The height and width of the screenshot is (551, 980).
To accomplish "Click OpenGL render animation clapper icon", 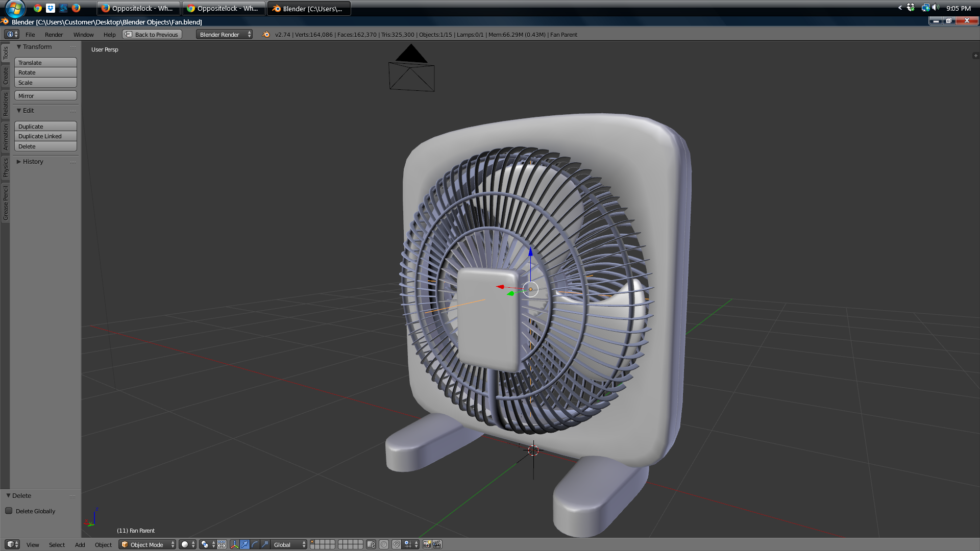I will (x=437, y=544).
